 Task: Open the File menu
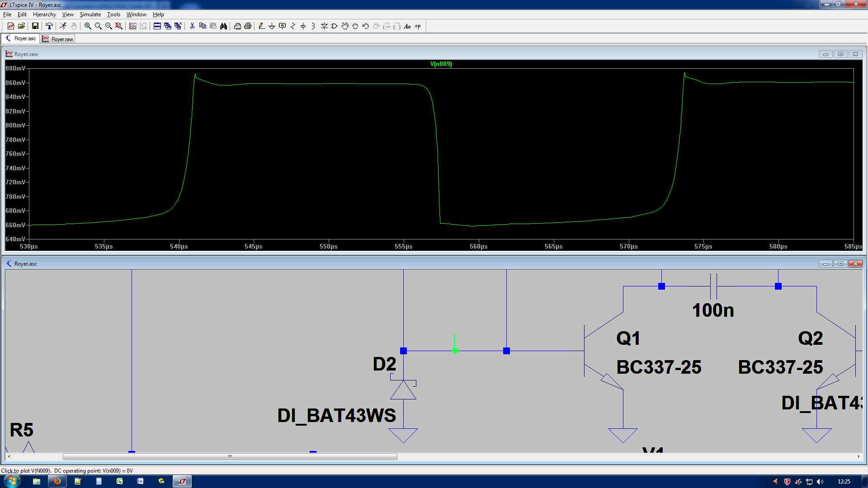click(x=7, y=14)
